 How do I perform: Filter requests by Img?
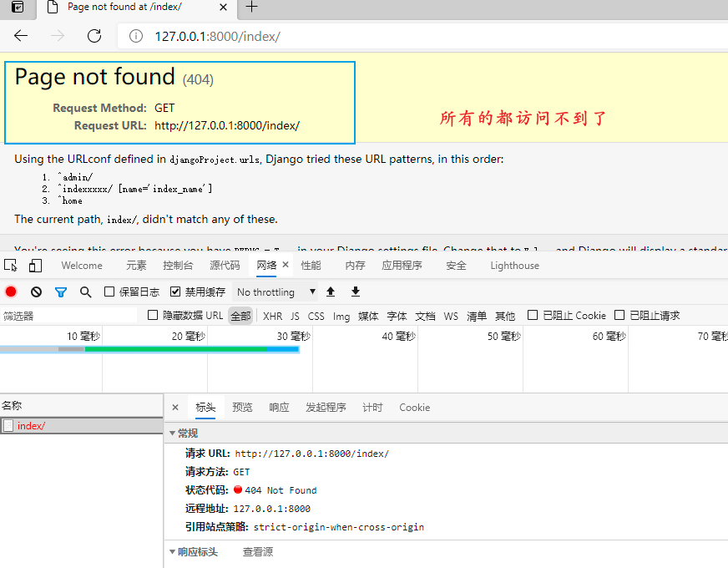point(341,317)
